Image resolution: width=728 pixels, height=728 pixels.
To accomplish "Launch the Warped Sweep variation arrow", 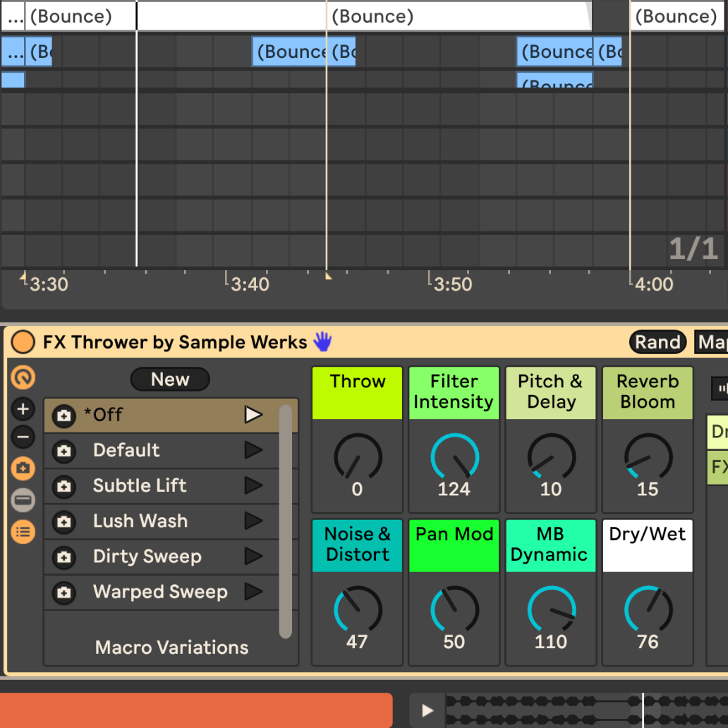I will pyautogui.click(x=253, y=592).
